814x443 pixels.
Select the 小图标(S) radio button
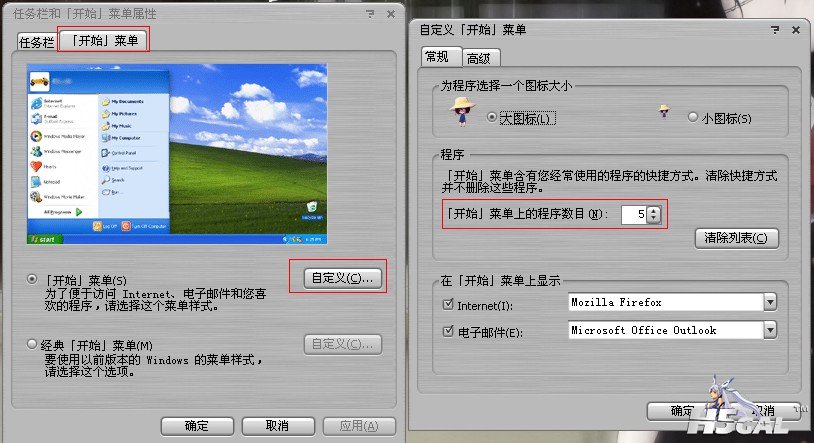coord(693,117)
